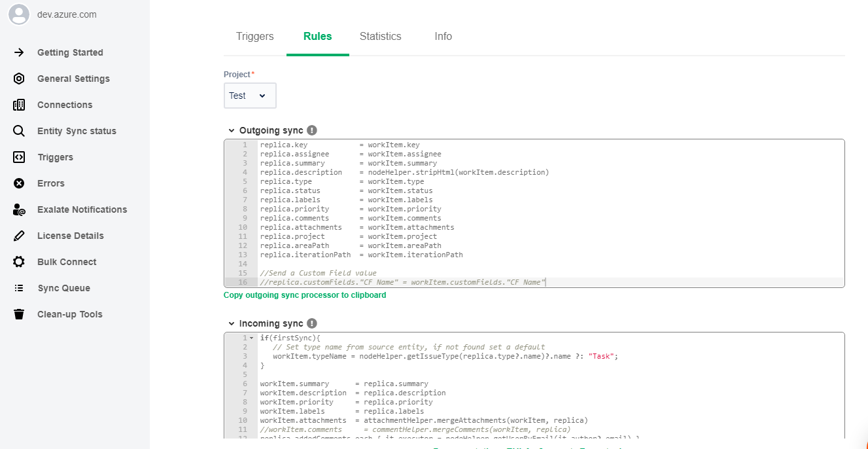This screenshot has width=868, height=449.
Task: Open the Sync Queue page
Action: tap(63, 288)
